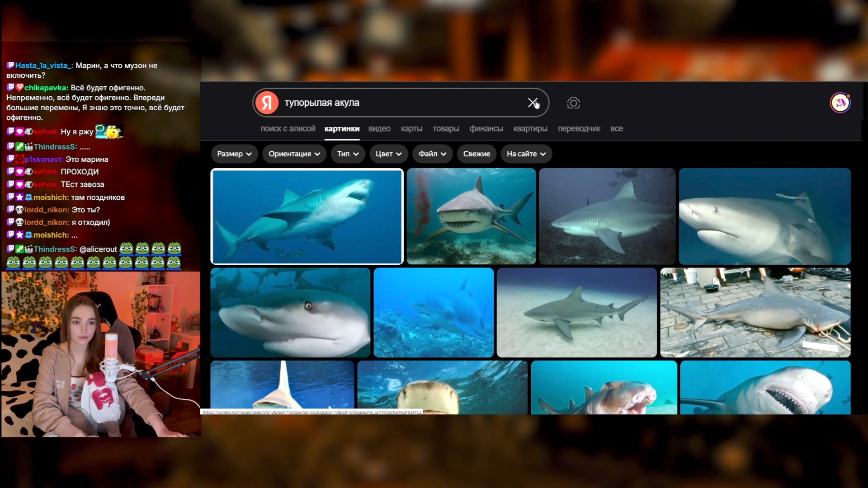Open the Тип filter dropdown
This screenshot has width=868, height=488.
pyautogui.click(x=348, y=154)
